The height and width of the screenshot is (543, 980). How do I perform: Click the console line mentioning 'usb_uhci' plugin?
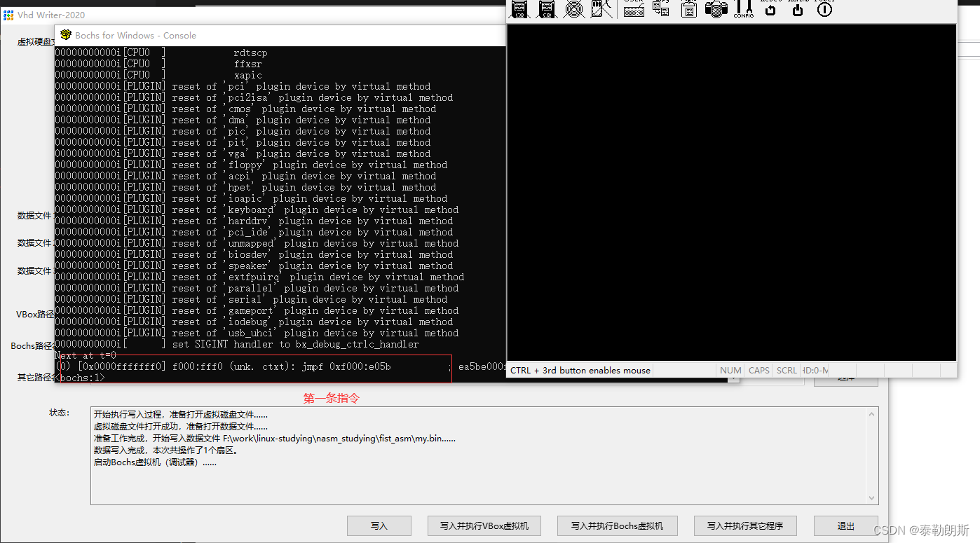(257, 333)
